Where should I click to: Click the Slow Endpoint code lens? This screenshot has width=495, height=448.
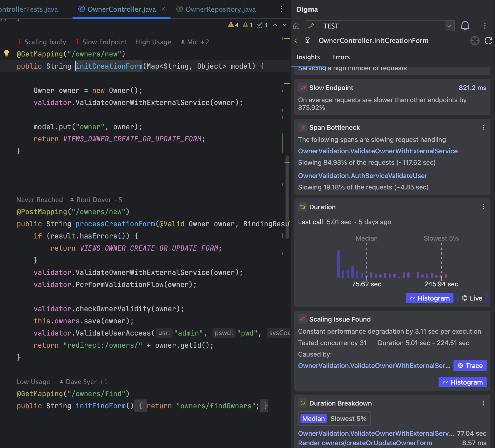click(x=102, y=42)
